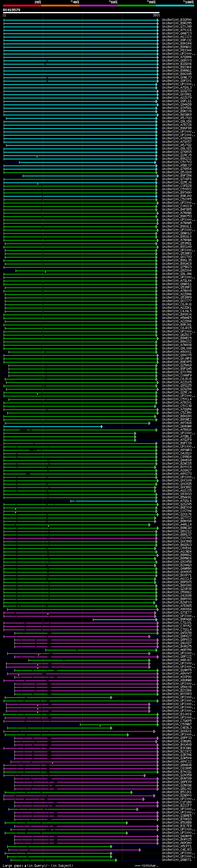The image size is (197, 868).
Task: Select hit label UniRef100_B9FCS8
Action: 177,443
